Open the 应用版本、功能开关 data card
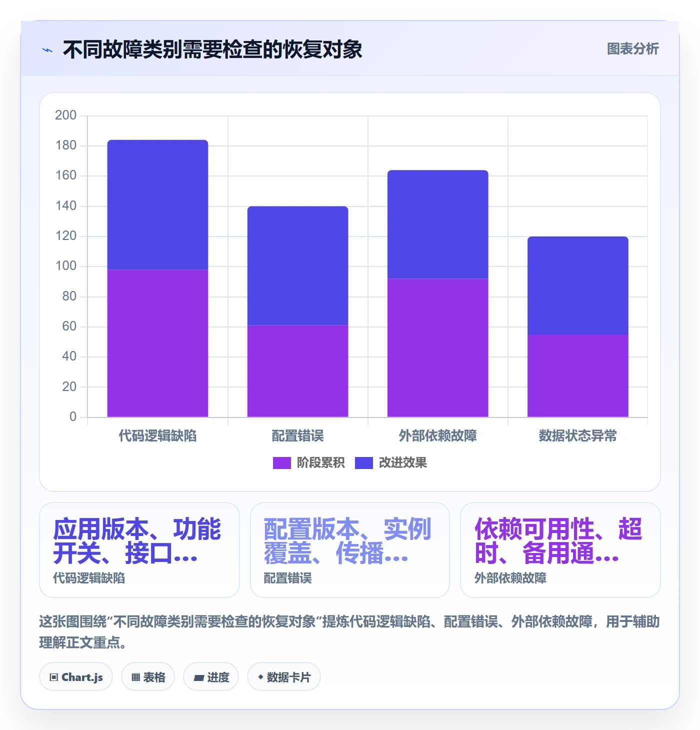This screenshot has height=730, width=700. [x=139, y=550]
